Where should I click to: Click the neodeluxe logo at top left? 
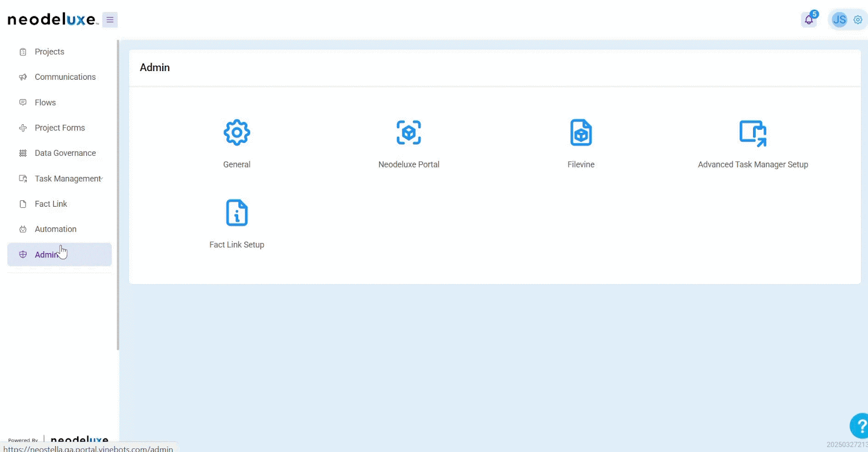[x=53, y=20]
